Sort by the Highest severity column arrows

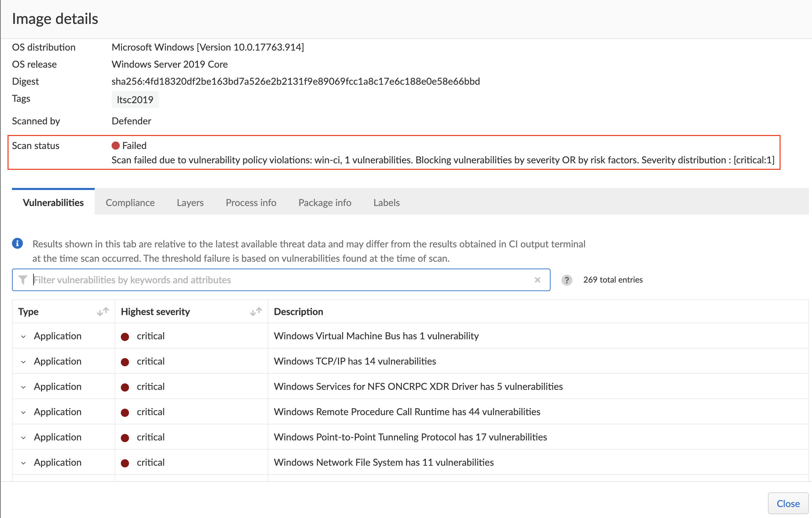coord(256,312)
